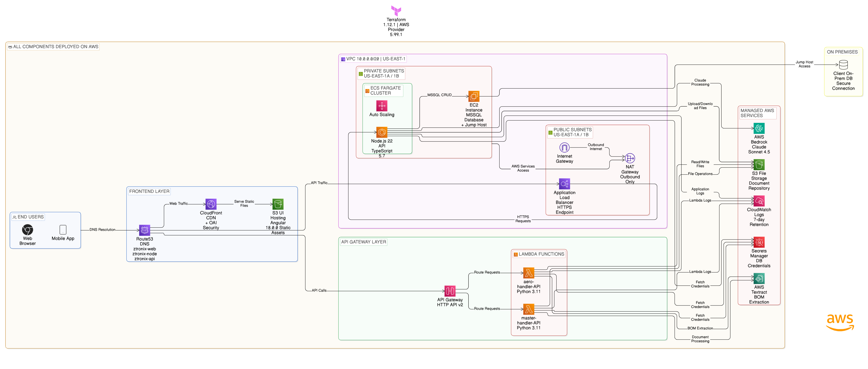Click the AWS Bedrock Claude icon
Screen dimensions: 868x369
point(759,128)
